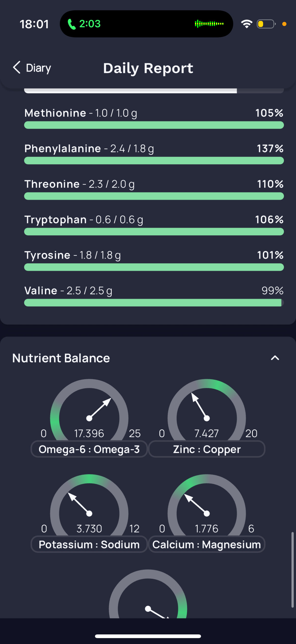Select the Calcium : Magnesium label button
The width and height of the screenshot is (296, 644).
(207, 544)
